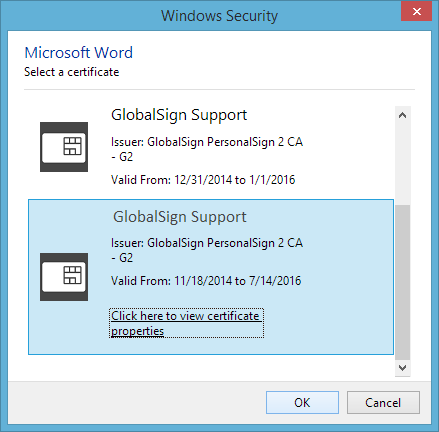This screenshot has width=439, height=432.
Task: Cancel the certificate selection
Action: [x=383, y=403]
